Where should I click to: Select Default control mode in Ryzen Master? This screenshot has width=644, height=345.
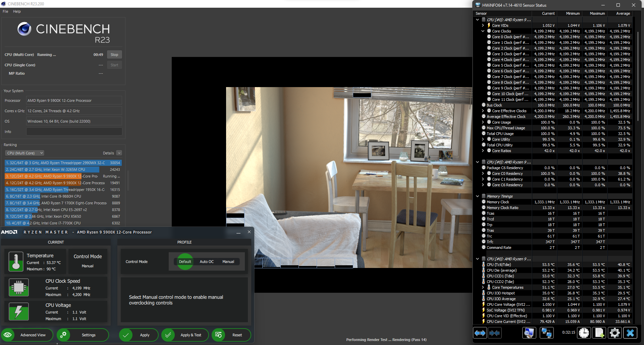click(x=185, y=262)
